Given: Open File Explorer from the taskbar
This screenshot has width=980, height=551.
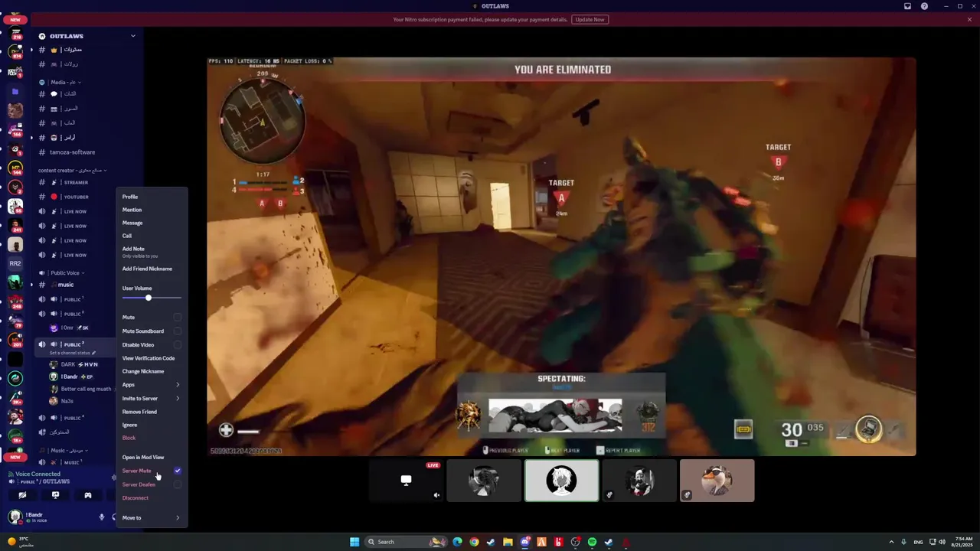Looking at the screenshot, I should point(508,542).
